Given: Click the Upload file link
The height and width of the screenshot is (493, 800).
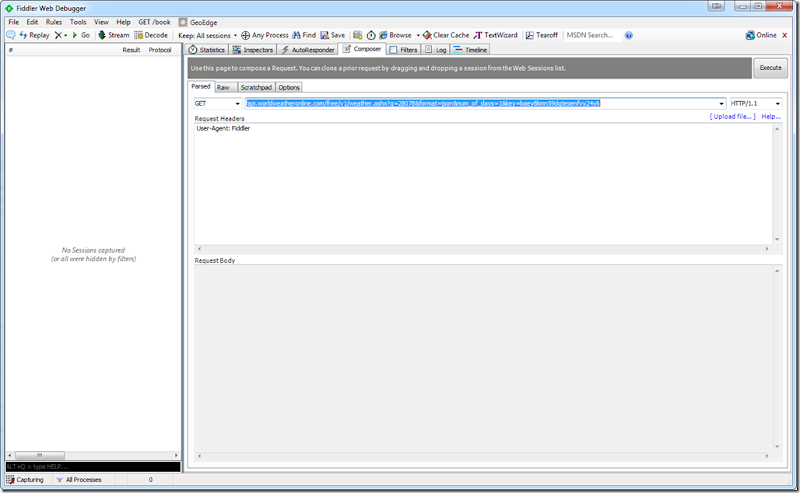Looking at the screenshot, I should tap(732, 116).
